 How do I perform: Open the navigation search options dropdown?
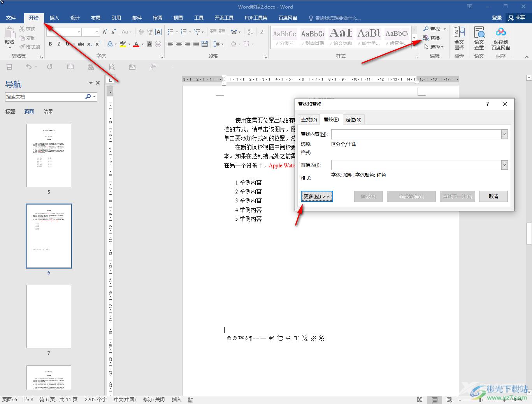click(x=95, y=97)
